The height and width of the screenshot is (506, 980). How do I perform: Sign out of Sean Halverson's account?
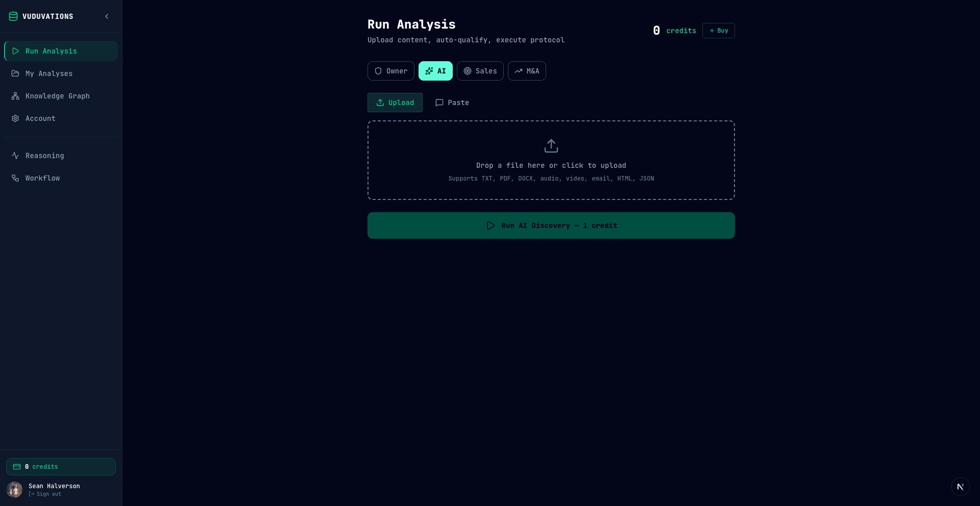click(x=45, y=494)
